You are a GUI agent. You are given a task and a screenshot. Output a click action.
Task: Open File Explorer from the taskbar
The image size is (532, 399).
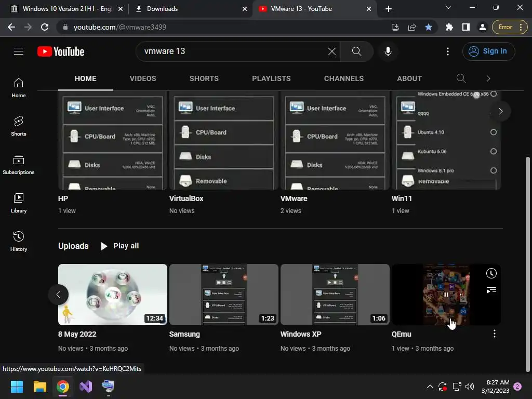pyautogui.click(x=39, y=387)
